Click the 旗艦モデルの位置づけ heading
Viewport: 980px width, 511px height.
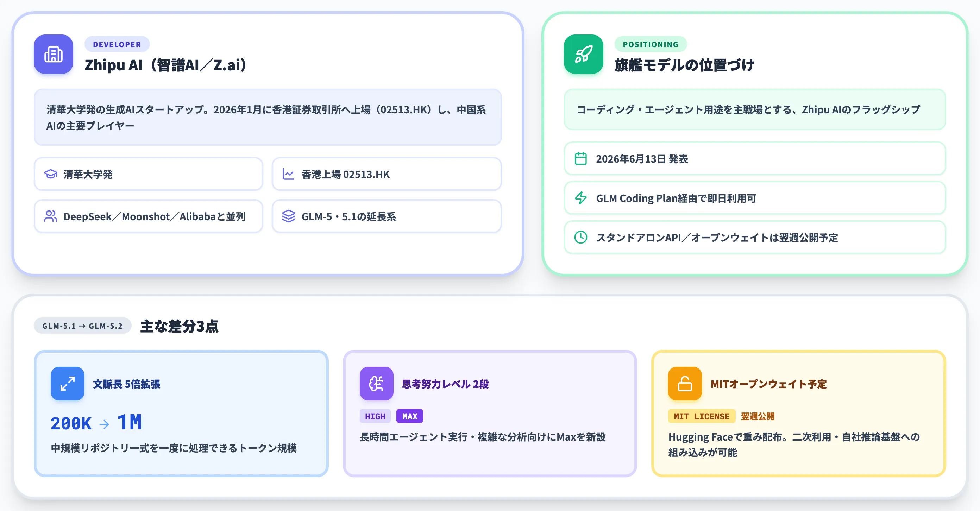(x=684, y=65)
